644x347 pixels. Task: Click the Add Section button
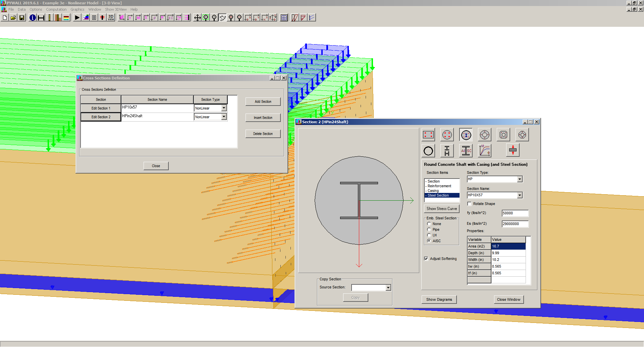263,101
